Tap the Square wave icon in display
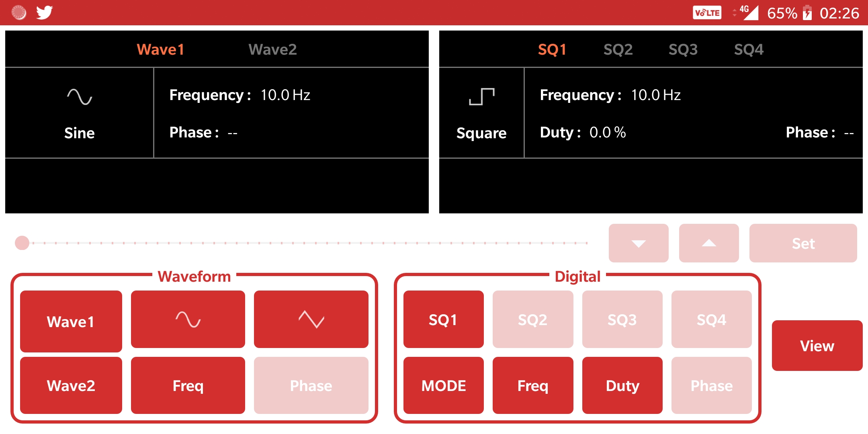Image resolution: width=868 pixels, height=434 pixels. [481, 97]
